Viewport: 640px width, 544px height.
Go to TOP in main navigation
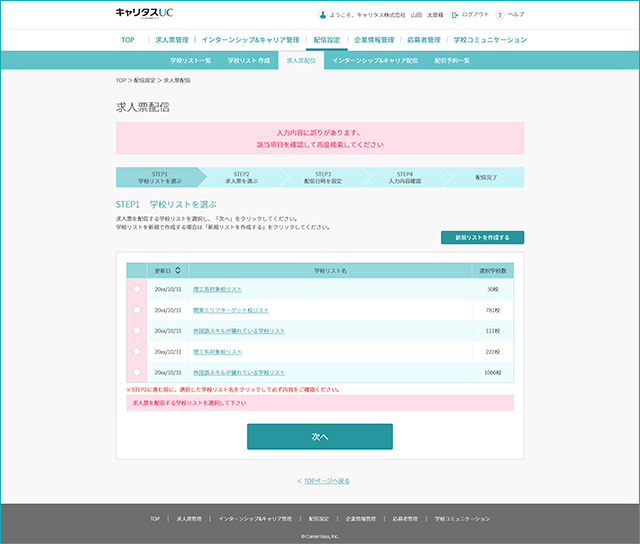pyautogui.click(x=128, y=40)
